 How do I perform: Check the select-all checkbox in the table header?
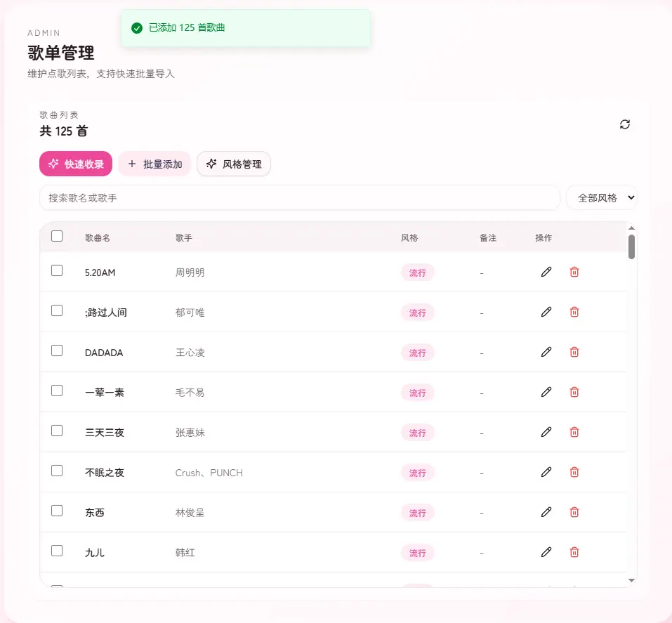tap(57, 236)
